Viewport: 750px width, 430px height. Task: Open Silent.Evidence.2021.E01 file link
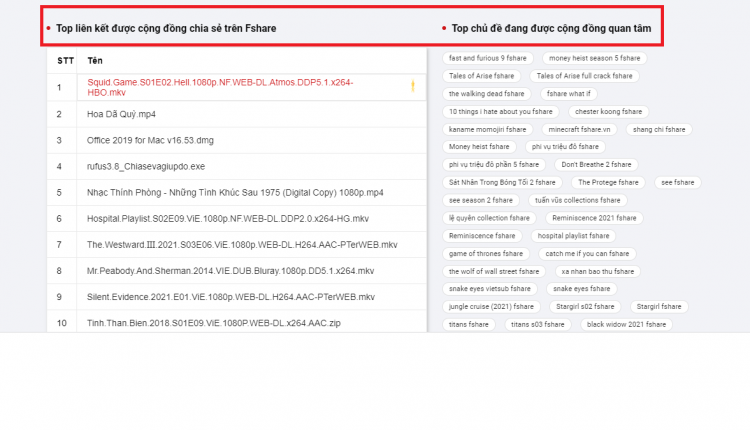231,297
